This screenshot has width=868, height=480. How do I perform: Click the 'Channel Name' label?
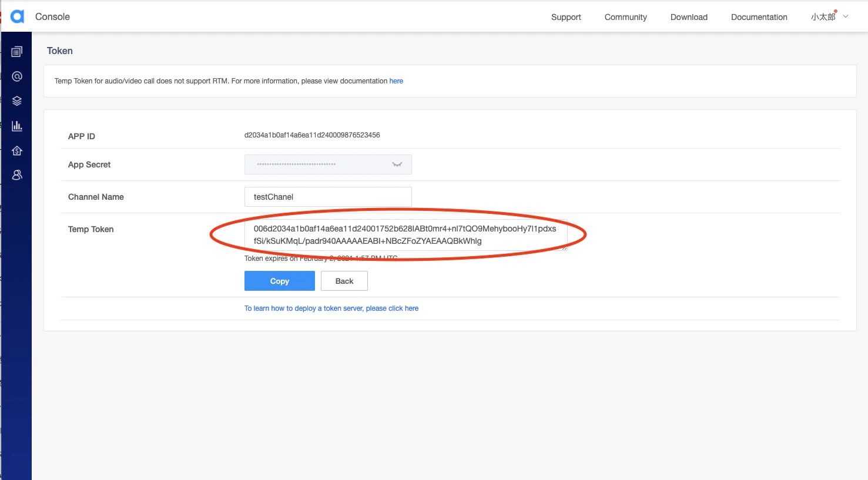96,197
